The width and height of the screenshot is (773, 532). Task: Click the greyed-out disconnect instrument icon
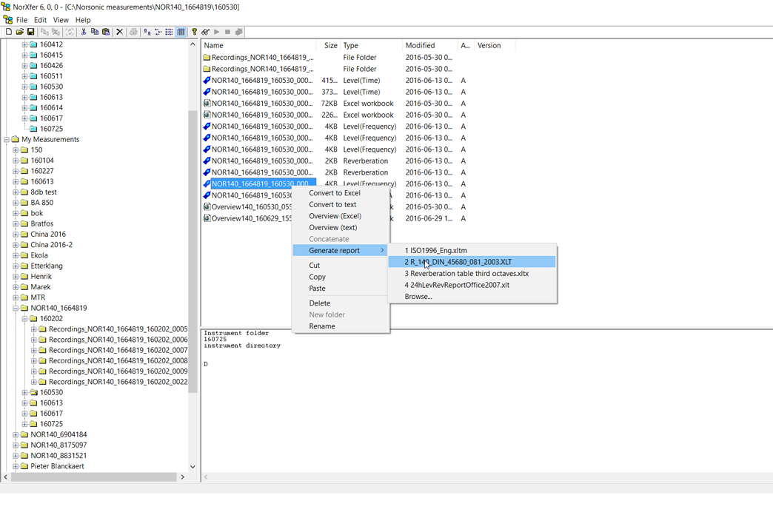pos(56,32)
